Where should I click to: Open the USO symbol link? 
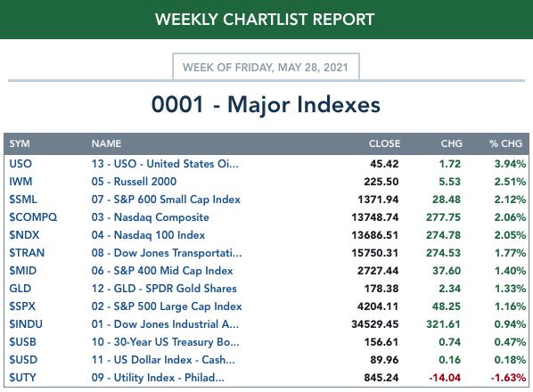point(20,164)
